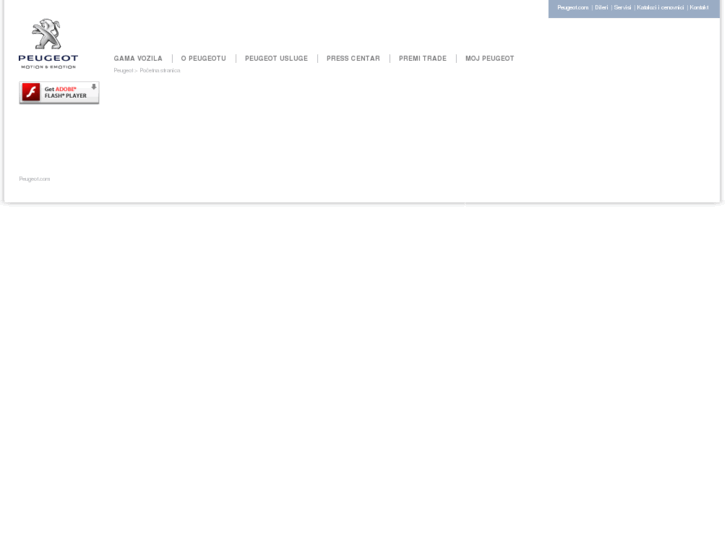Open the O Peugeotu menu
This screenshot has height=545, width=727.
click(204, 58)
